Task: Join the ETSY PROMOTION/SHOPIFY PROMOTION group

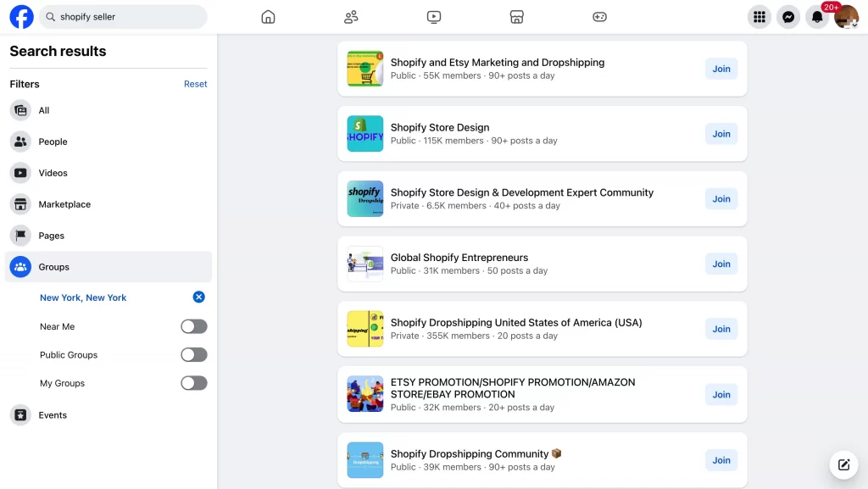Action: 721,394
